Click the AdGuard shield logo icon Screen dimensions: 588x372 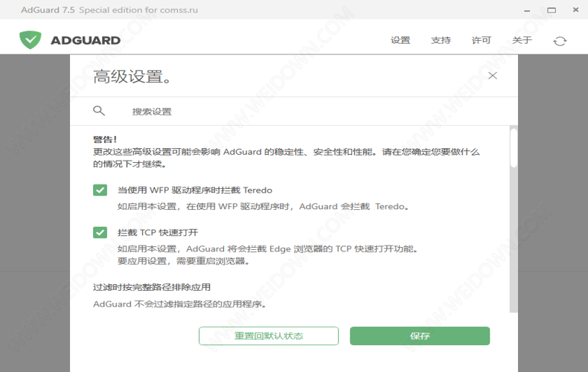[x=31, y=40]
